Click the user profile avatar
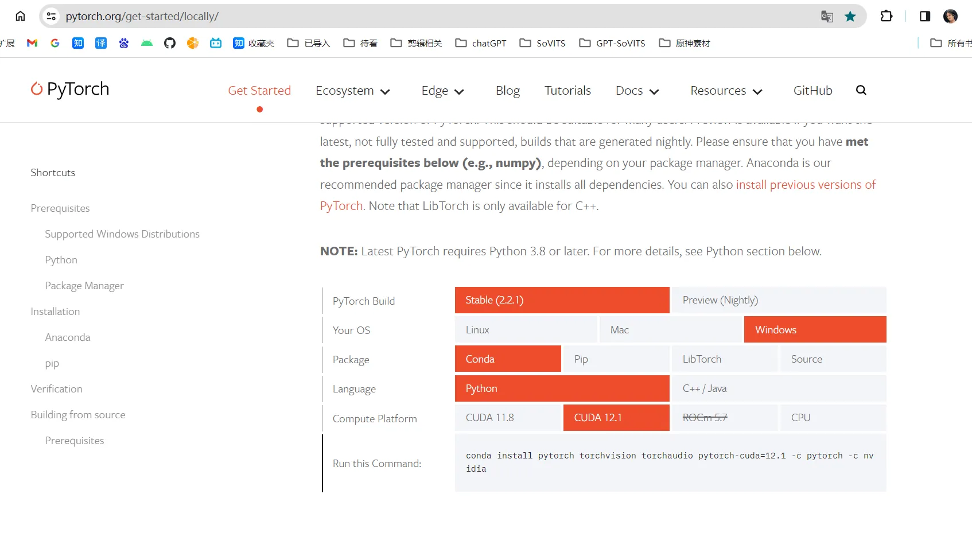 [950, 16]
